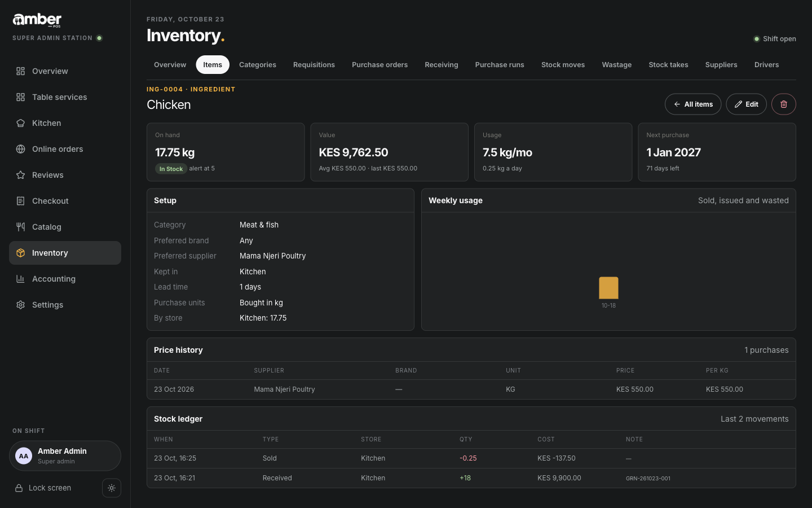Go back to All items
Screen dimensions: 812x508
click(693, 104)
